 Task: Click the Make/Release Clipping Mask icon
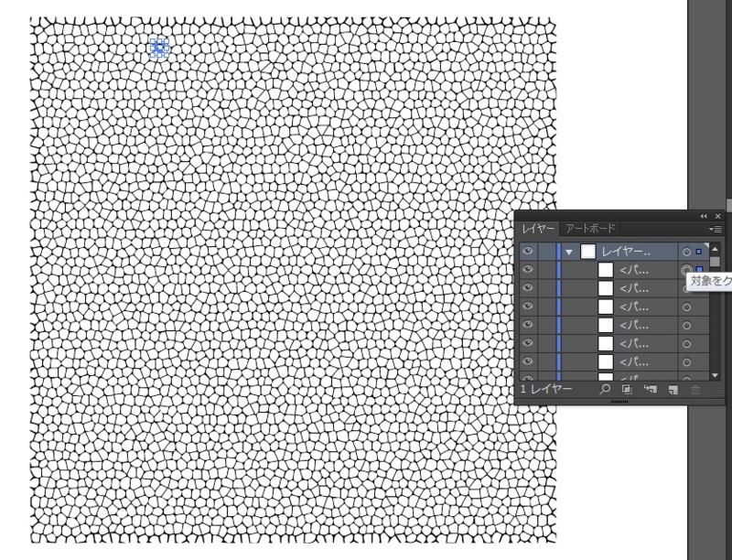627,389
